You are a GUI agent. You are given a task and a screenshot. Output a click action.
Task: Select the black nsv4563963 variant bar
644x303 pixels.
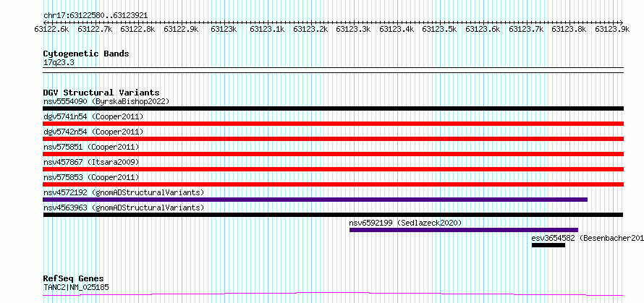tap(333, 215)
